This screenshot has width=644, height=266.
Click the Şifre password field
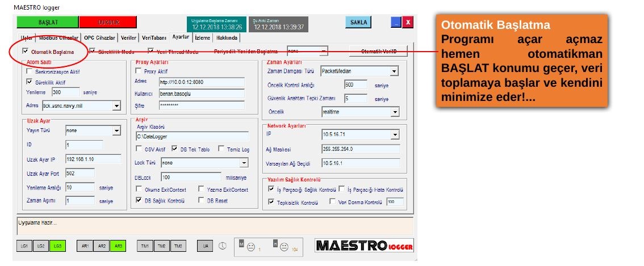tap(201, 105)
